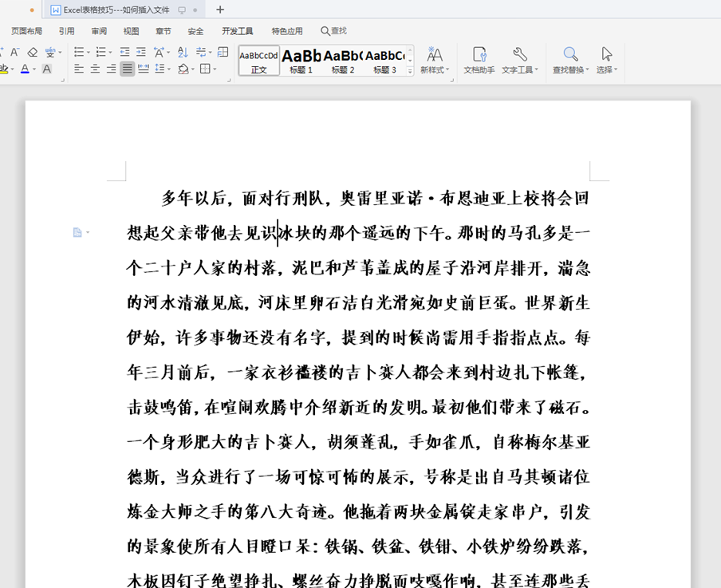Click the clear formatting eraser icon

click(x=32, y=52)
